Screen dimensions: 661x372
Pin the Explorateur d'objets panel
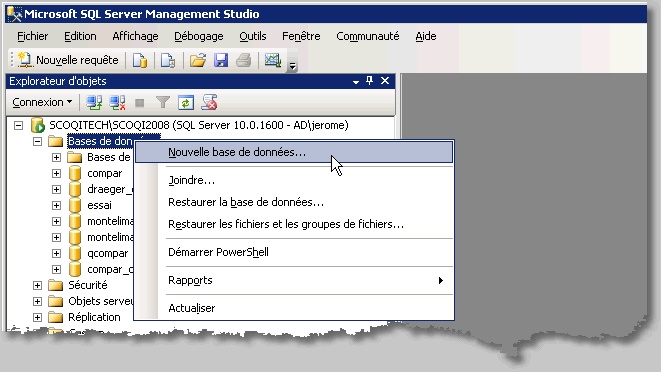click(x=370, y=81)
